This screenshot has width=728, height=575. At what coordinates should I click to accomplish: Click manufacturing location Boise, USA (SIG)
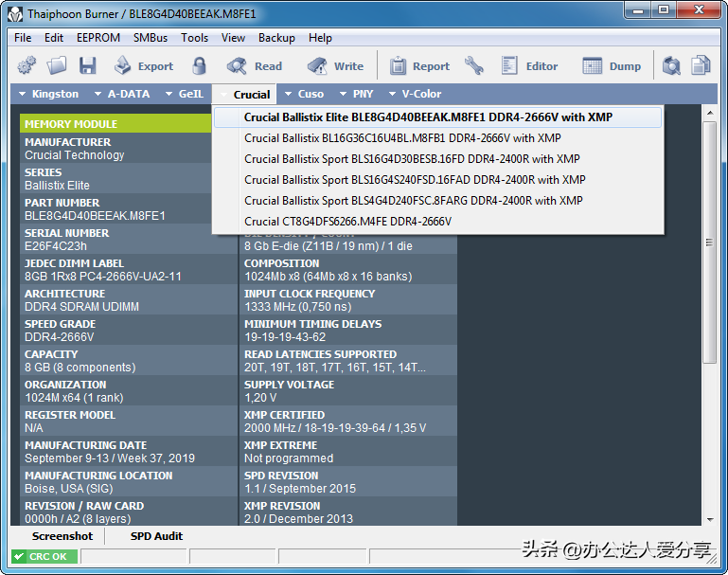coord(69,489)
